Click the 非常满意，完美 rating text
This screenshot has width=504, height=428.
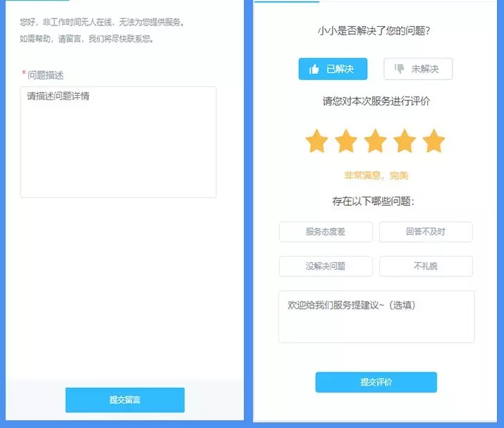tap(376, 176)
